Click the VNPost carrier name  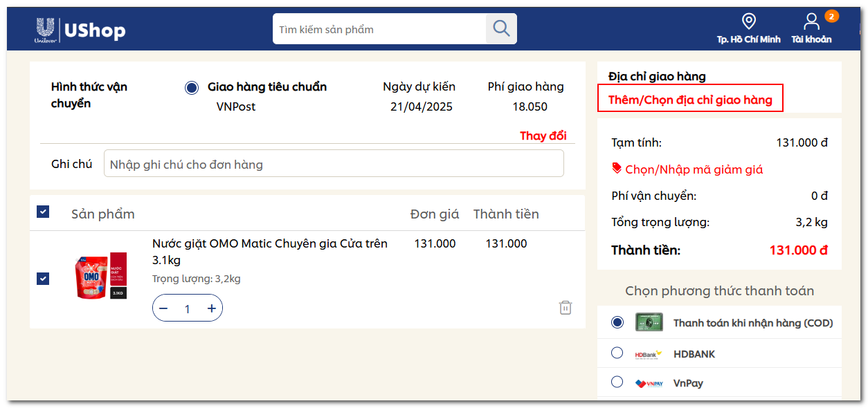(x=236, y=106)
